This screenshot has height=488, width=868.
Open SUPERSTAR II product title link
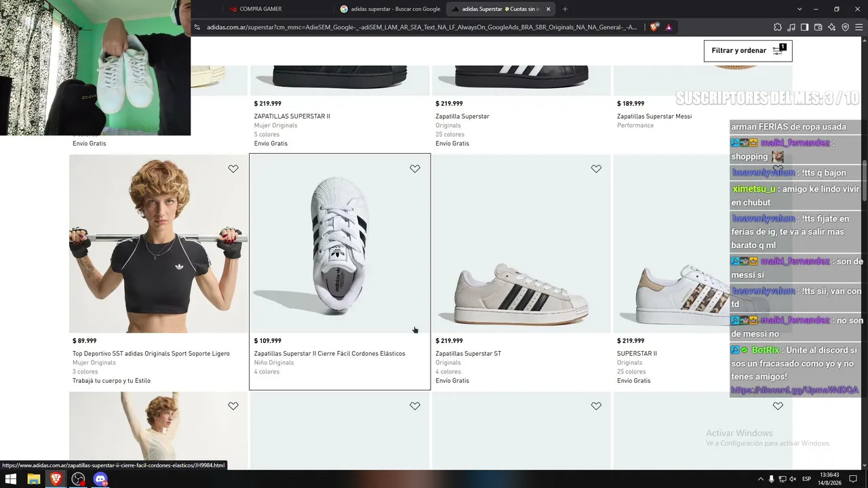click(x=637, y=354)
